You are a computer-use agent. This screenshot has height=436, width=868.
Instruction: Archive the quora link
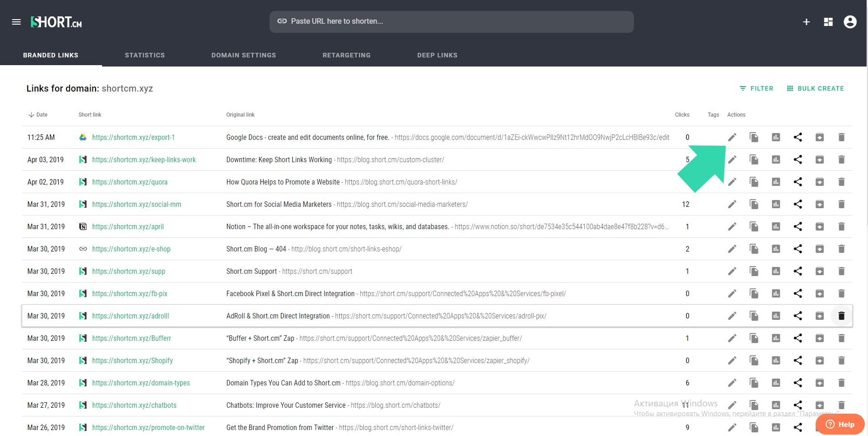click(x=819, y=182)
